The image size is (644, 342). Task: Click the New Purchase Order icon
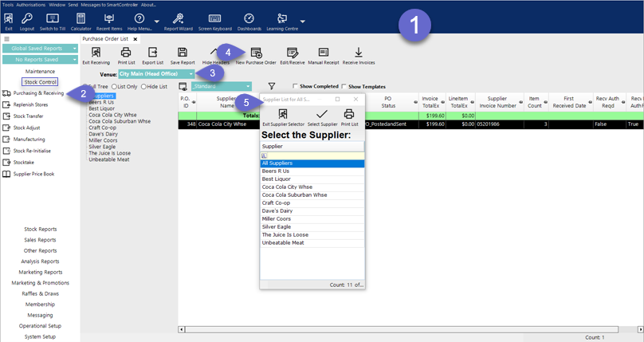pos(256,53)
